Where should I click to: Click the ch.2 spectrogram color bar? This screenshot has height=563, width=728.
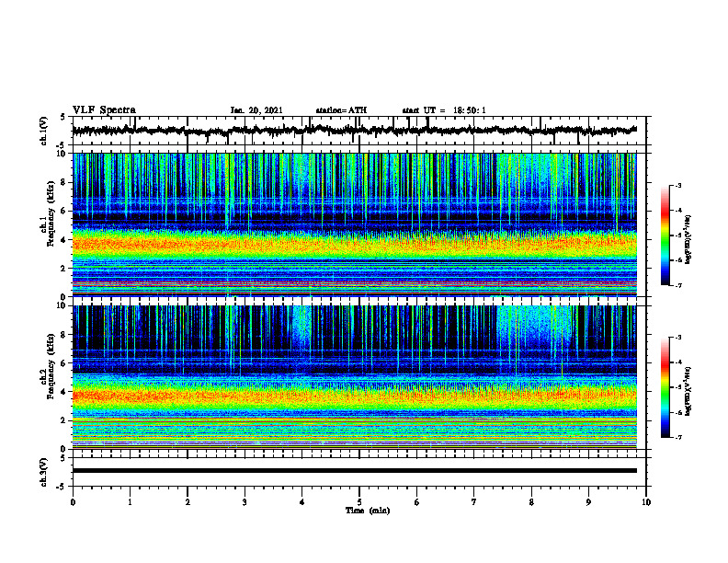665,387
